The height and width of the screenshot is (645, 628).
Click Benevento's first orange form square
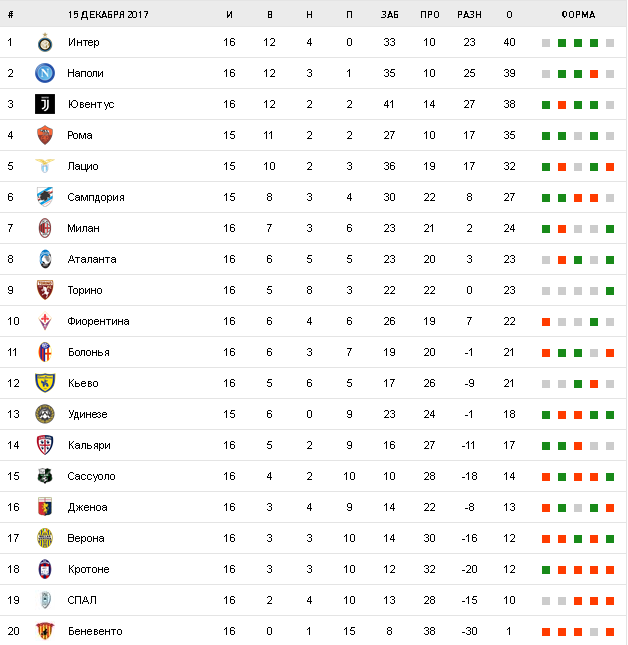(546, 631)
